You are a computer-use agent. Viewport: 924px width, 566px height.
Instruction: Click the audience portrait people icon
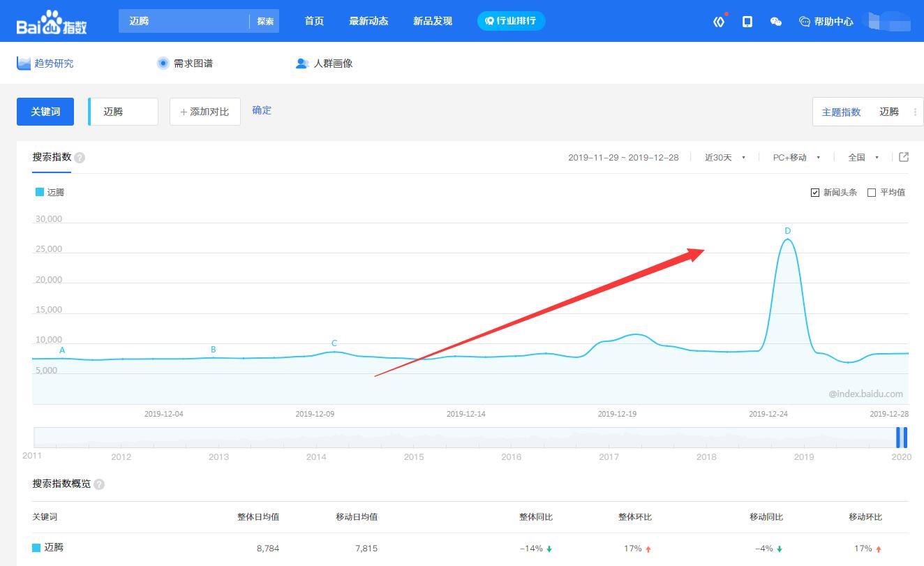click(302, 64)
